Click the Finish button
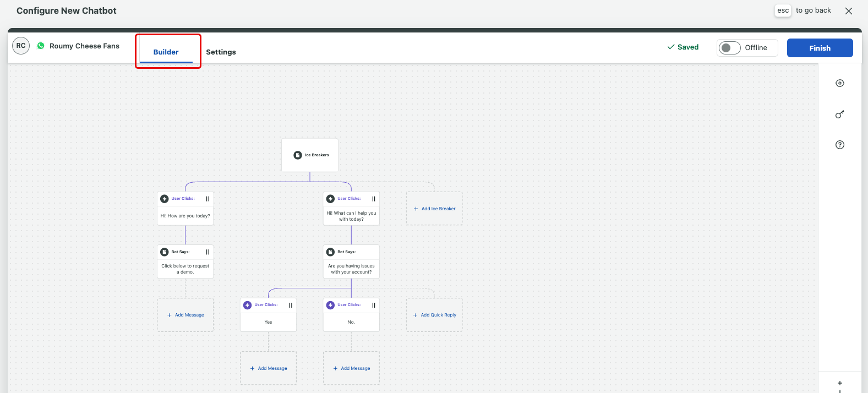This screenshot has width=868, height=393. (820, 48)
